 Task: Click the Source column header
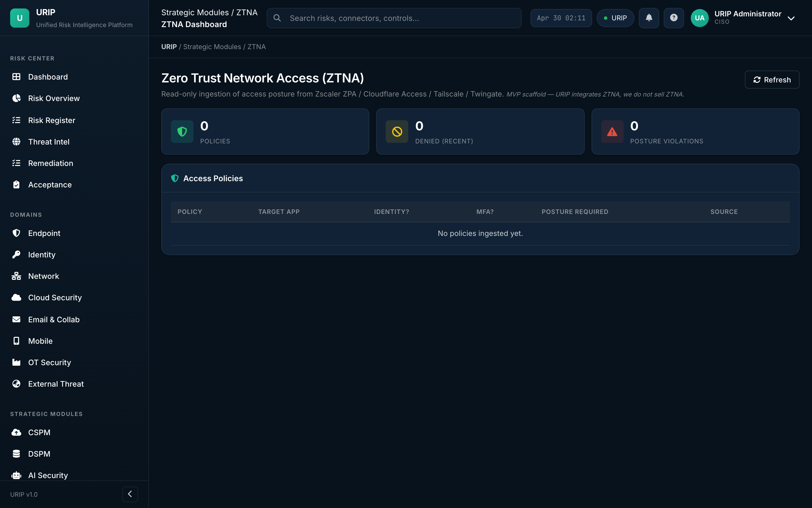[724, 212]
